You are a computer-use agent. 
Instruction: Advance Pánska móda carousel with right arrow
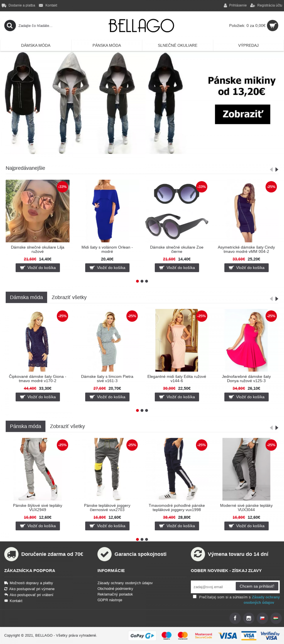coord(277,428)
